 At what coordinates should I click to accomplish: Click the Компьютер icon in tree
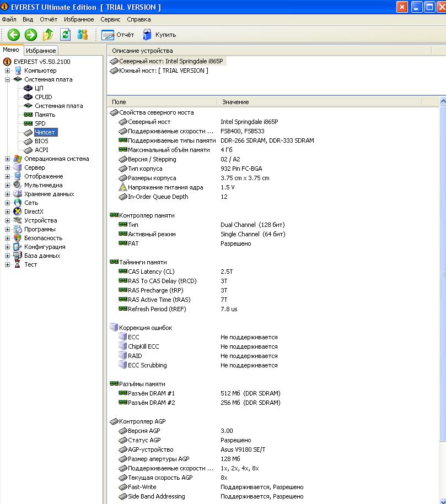(18, 71)
